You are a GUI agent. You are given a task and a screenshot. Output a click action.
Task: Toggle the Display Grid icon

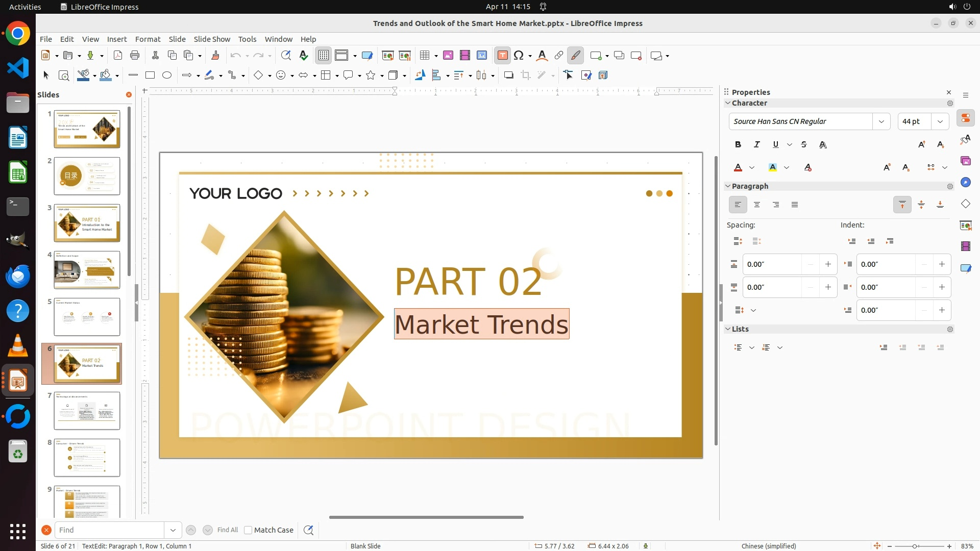[324, 56]
